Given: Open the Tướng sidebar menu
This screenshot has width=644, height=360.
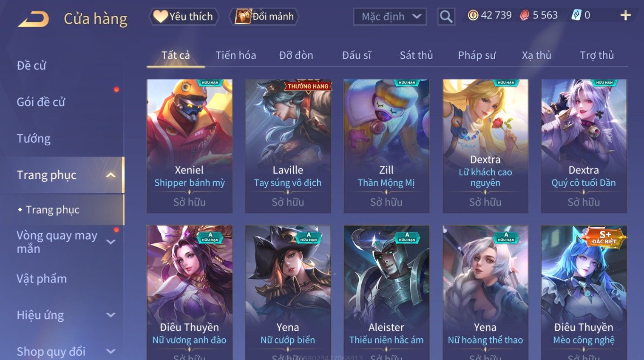Looking at the screenshot, I should [34, 139].
